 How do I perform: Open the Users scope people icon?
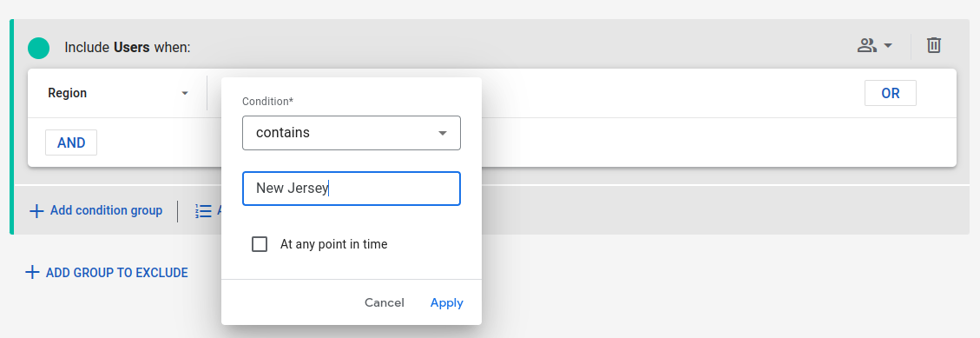click(x=866, y=45)
